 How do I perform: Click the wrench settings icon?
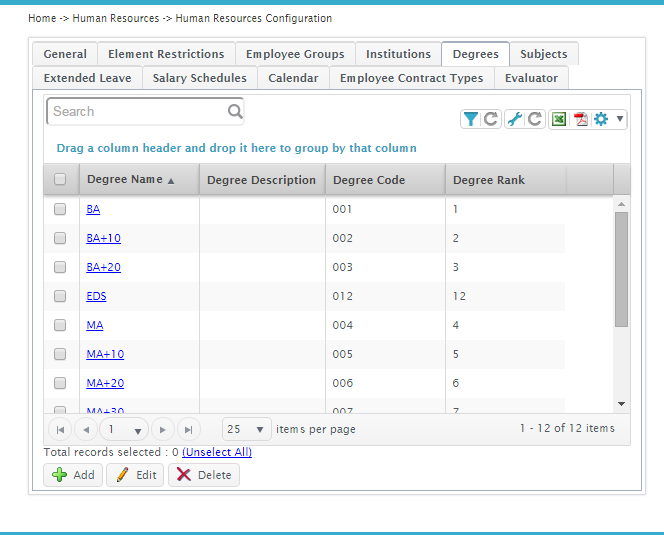pos(515,119)
